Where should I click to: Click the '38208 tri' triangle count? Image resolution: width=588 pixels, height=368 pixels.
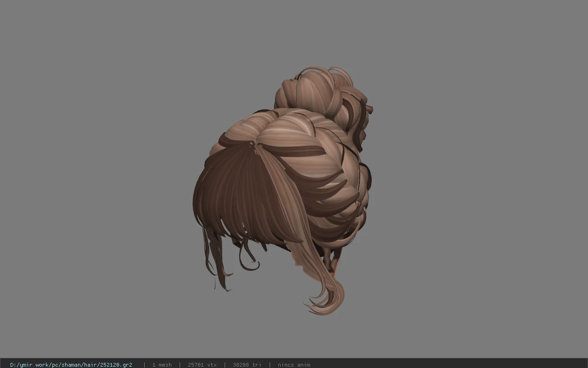(x=247, y=365)
